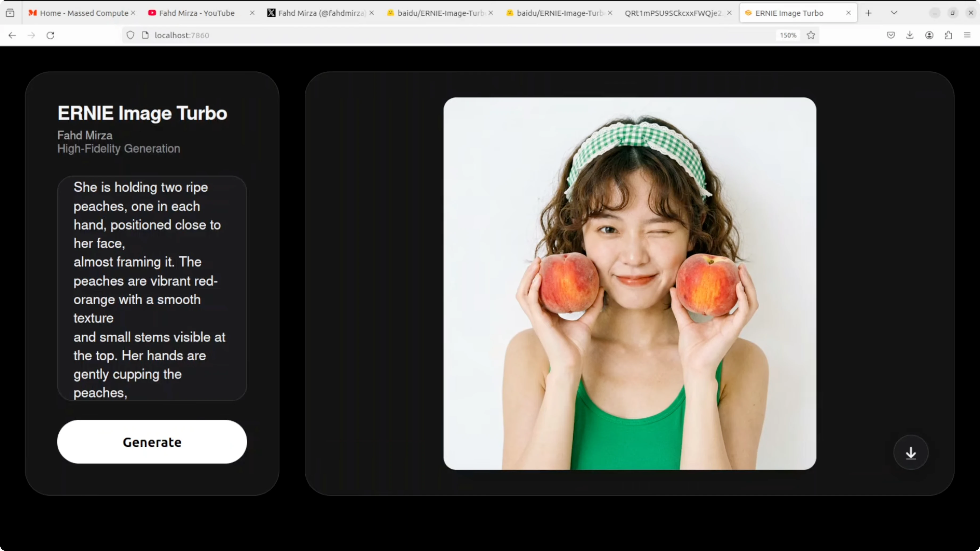This screenshot has height=551, width=980.
Task: Open the extensions puzzle icon
Action: click(x=948, y=35)
